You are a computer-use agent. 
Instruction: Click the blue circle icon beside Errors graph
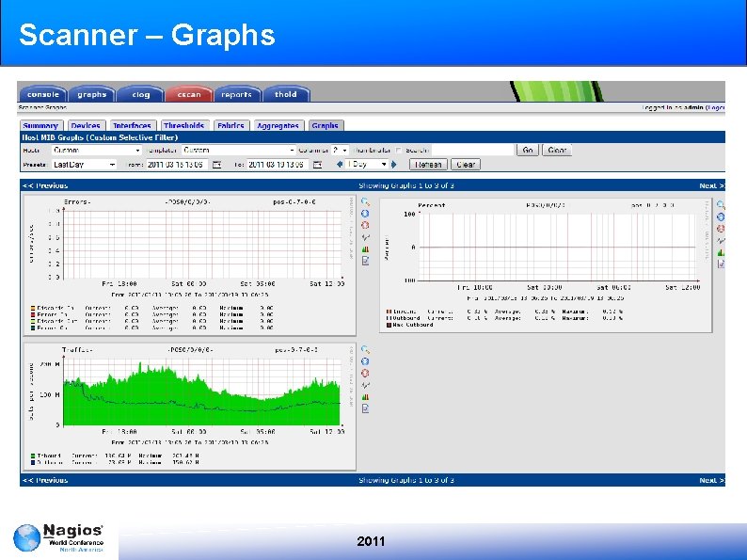(x=365, y=214)
